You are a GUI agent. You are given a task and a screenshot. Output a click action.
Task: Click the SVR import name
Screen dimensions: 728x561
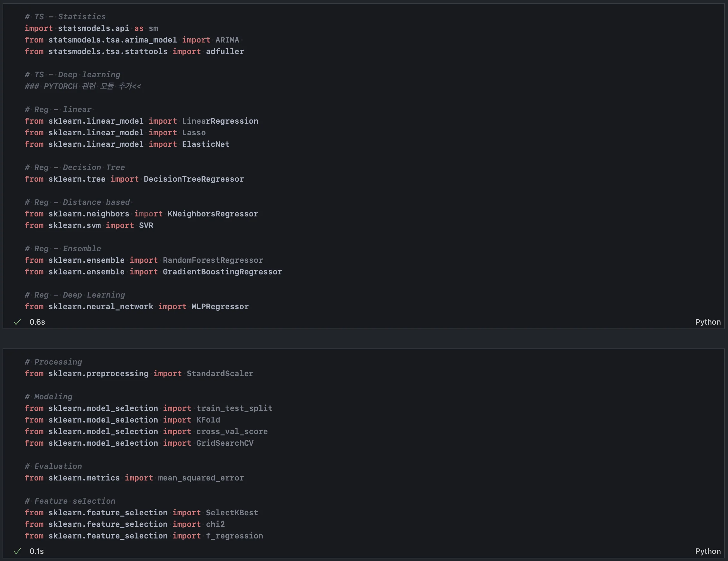pos(146,225)
